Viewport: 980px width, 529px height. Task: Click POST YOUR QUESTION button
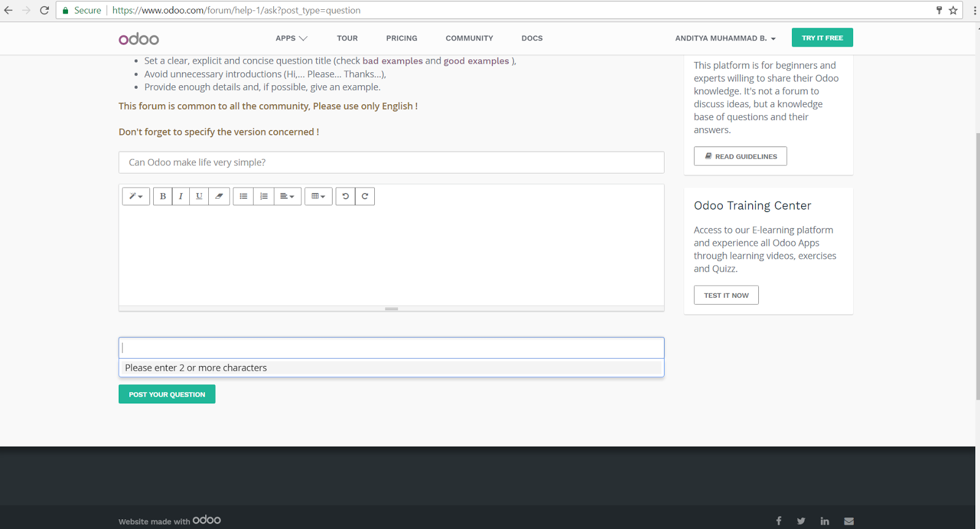pyautogui.click(x=167, y=394)
